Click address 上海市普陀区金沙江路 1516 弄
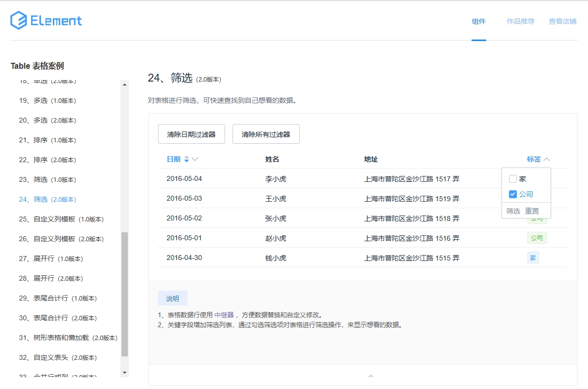The image size is (588, 389). (412, 238)
